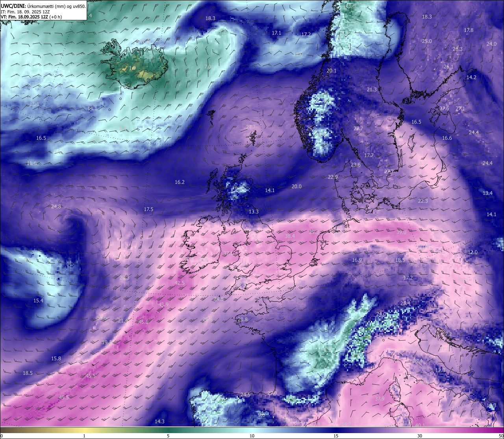Click the map value 22.3
The image size is (504, 439).
[x=423, y=201]
